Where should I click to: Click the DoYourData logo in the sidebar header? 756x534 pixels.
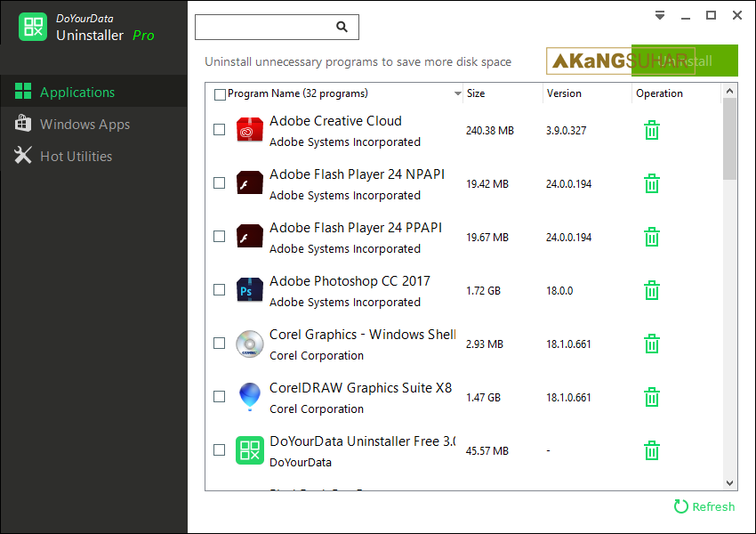click(33, 27)
